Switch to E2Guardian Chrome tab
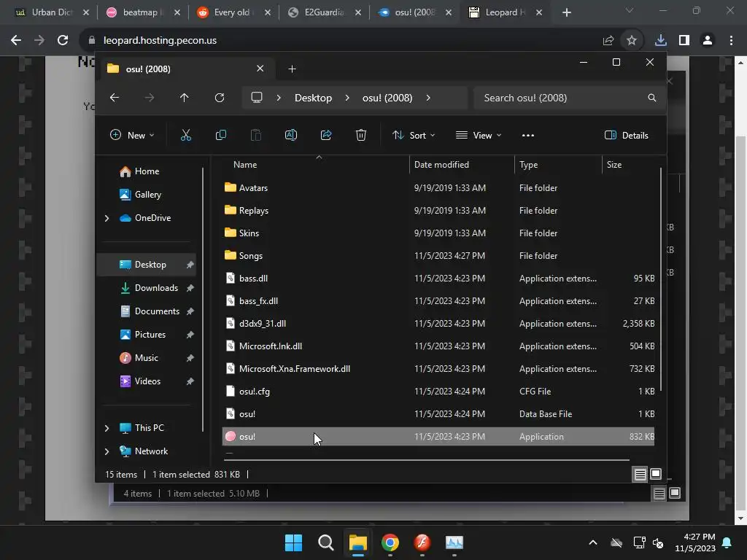747x560 pixels. coord(324,12)
